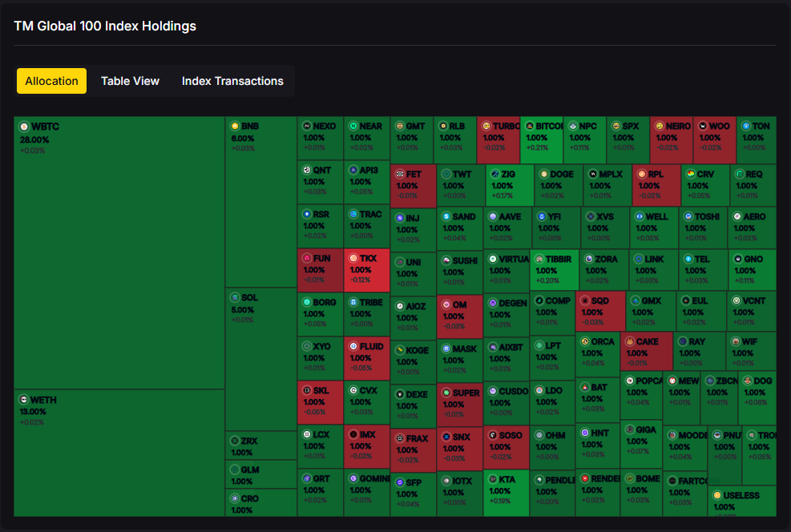The height and width of the screenshot is (532, 791).
Task: Click the TIBBIR +0.20% change value
Action: (547, 281)
